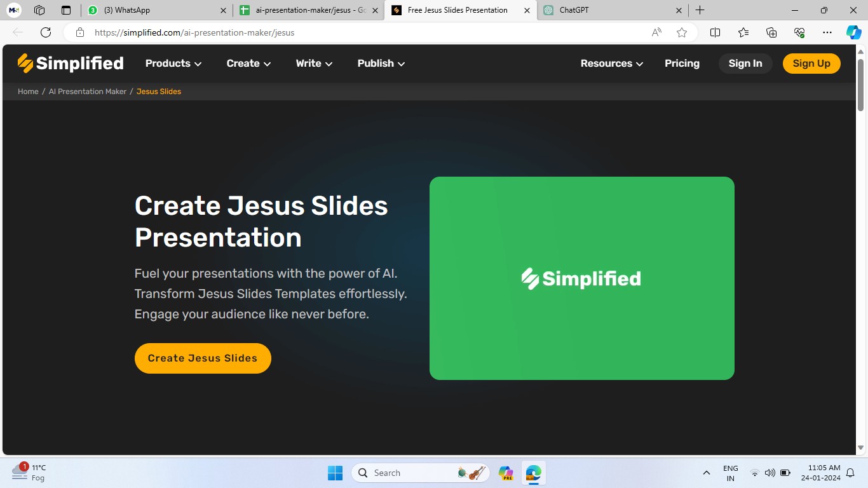Screen dimensions: 868x488
Task: Click the yellow Sign Up button
Action: point(811,64)
